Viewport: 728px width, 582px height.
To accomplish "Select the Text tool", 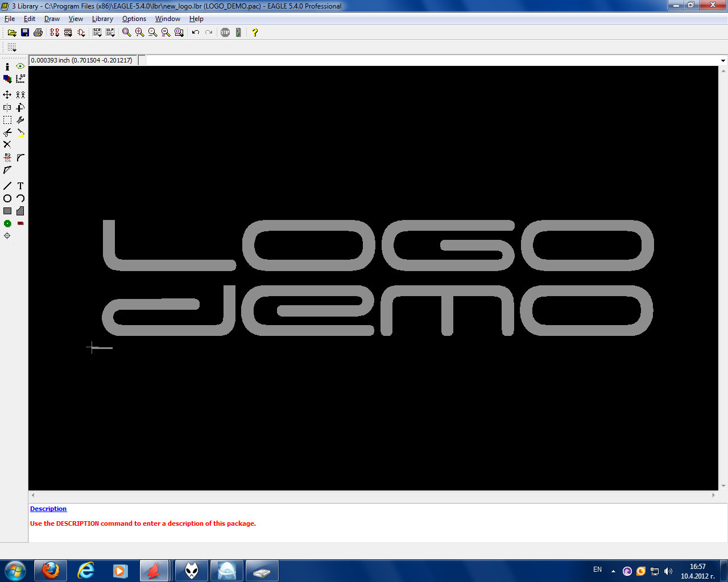I will (x=19, y=185).
